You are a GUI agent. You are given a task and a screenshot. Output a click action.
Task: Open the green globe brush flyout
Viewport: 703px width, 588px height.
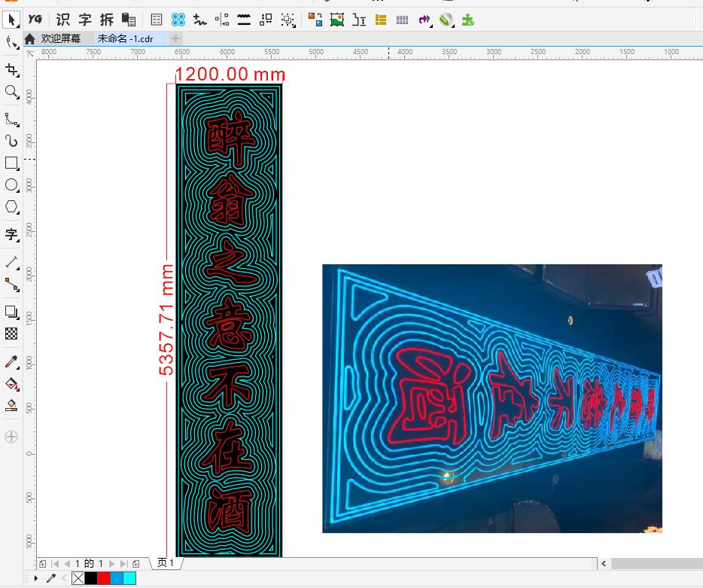tap(446, 20)
